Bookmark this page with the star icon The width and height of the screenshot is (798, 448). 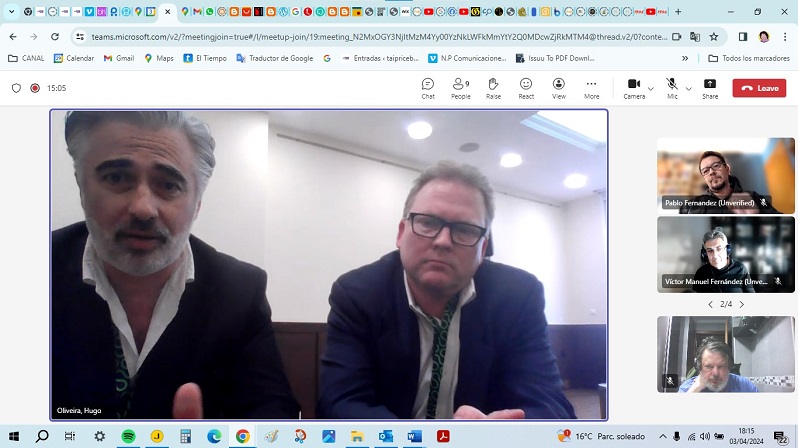pos(714,36)
